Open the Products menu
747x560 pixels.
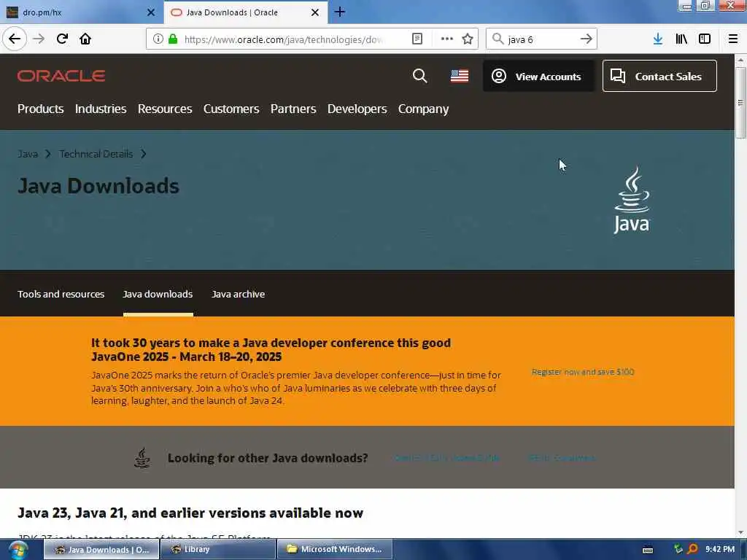pos(41,109)
